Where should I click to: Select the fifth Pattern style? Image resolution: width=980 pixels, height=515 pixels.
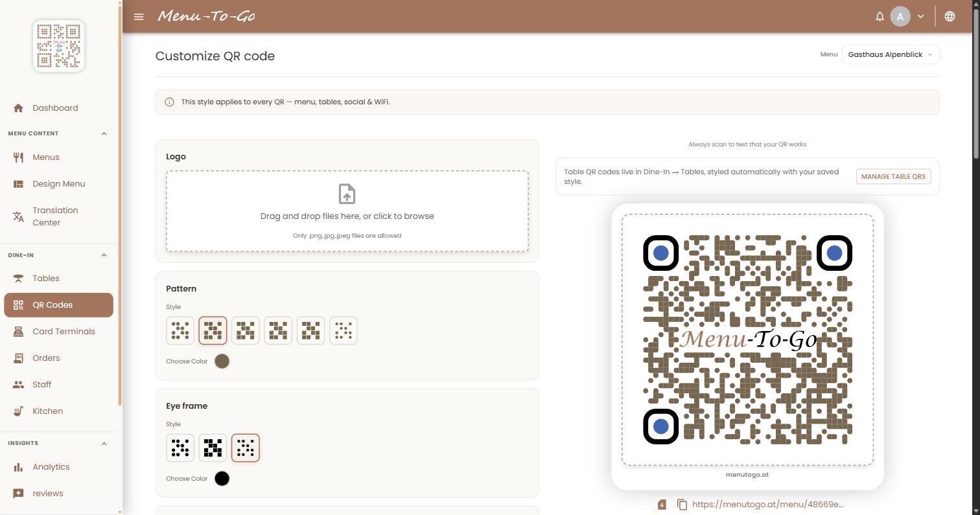coord(310,330)
